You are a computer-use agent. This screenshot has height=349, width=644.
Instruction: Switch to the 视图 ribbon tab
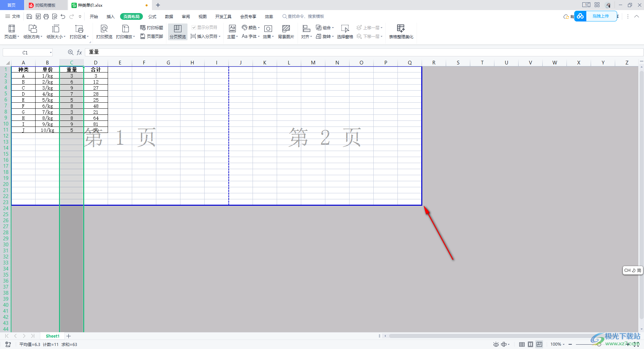pos(203,16)
